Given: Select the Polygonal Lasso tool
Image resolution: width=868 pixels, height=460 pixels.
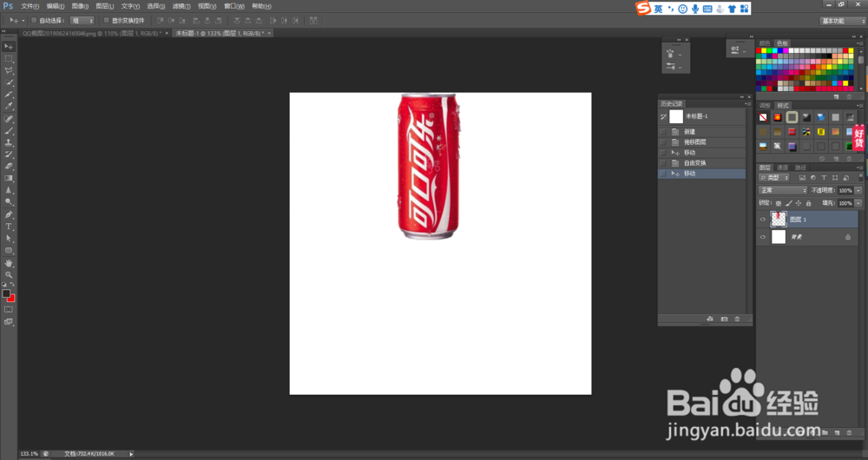Looking at the screenshot, I should tap(9, 71).
